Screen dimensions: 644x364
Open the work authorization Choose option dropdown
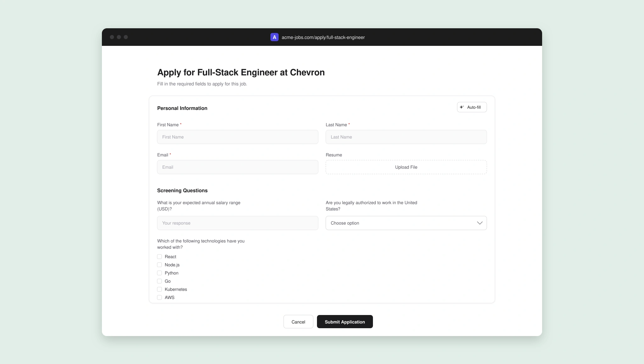pyautogui.click(x=406, y=223)
